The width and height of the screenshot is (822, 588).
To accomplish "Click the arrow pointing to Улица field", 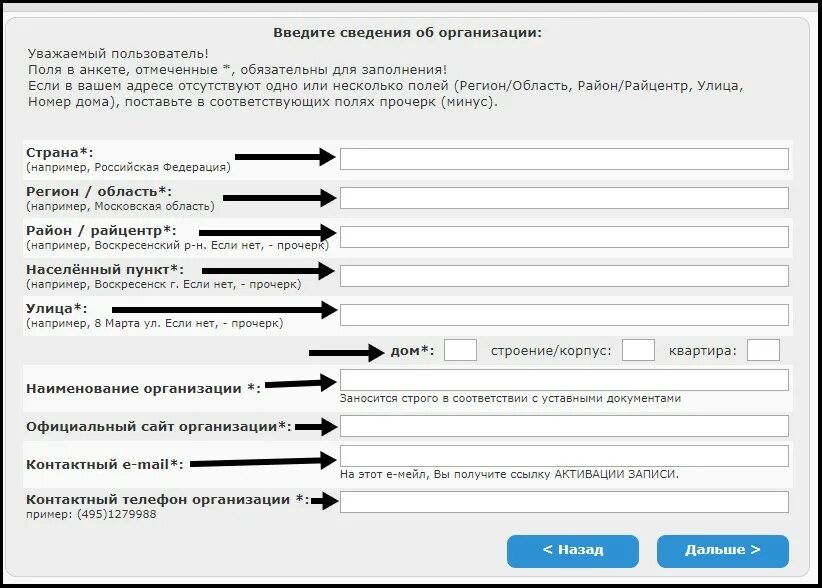I will tap(224, 310).
